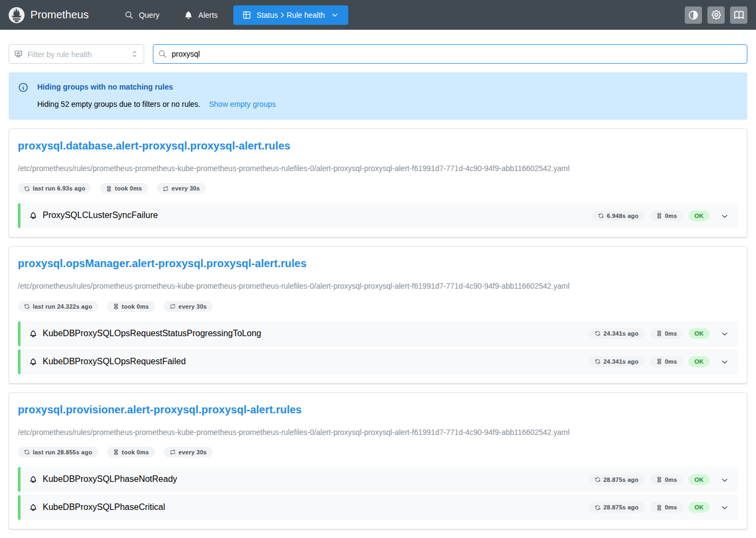This screenshot has width=756, height=538.
Task: Click the 'last run 24.322s ago' badge
Action: tap(58, 307)
